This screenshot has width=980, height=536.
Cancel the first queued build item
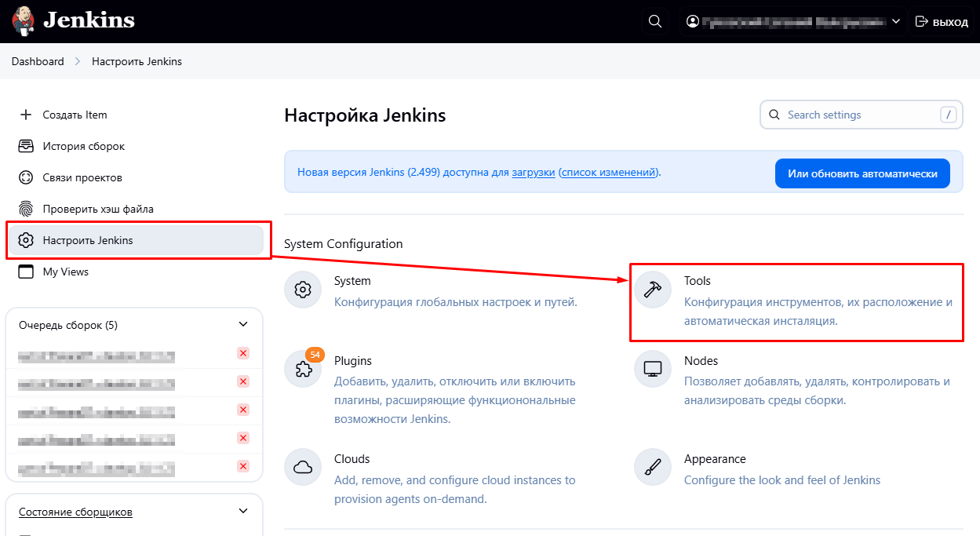click(243, 353)
